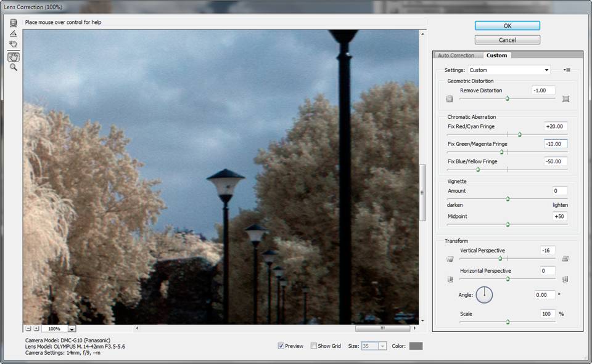Click the minus zoom out button below preview

pyautogui.click(x=28, y=329)
